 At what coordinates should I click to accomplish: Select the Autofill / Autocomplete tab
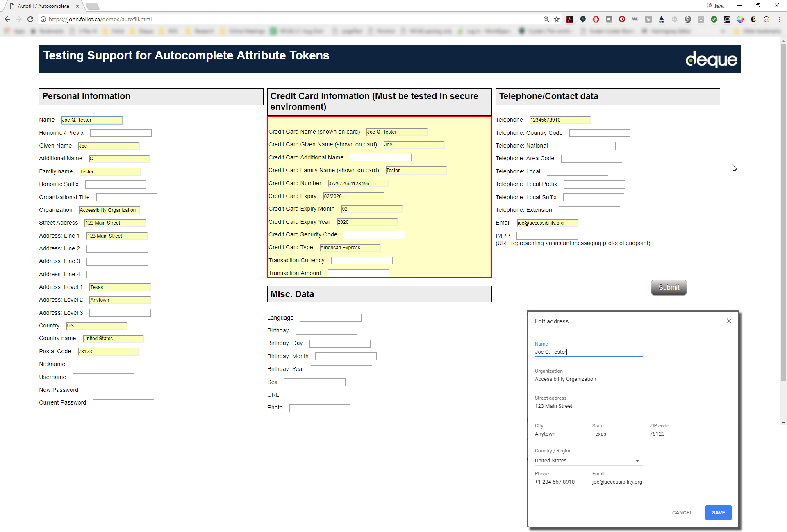pos(43,6)
